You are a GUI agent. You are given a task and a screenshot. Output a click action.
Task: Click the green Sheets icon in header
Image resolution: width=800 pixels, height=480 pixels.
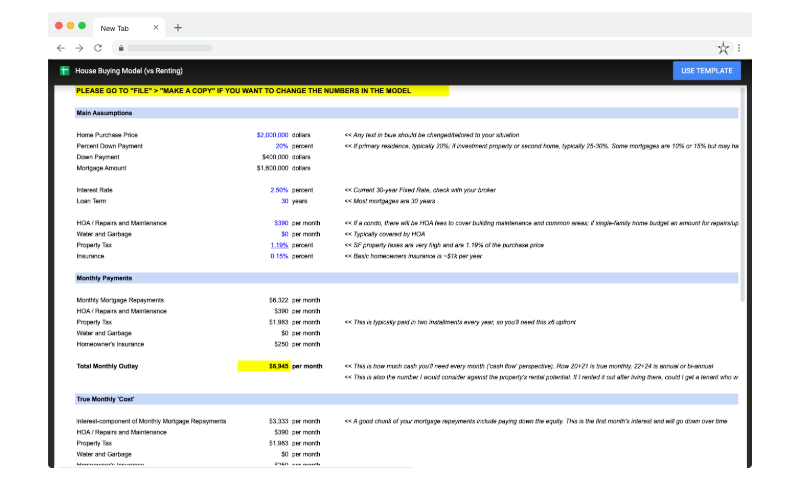pos(64,71)
